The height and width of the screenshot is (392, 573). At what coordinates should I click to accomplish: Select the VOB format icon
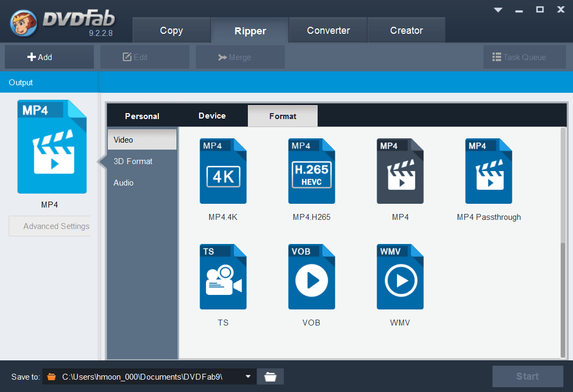[311, 277]
